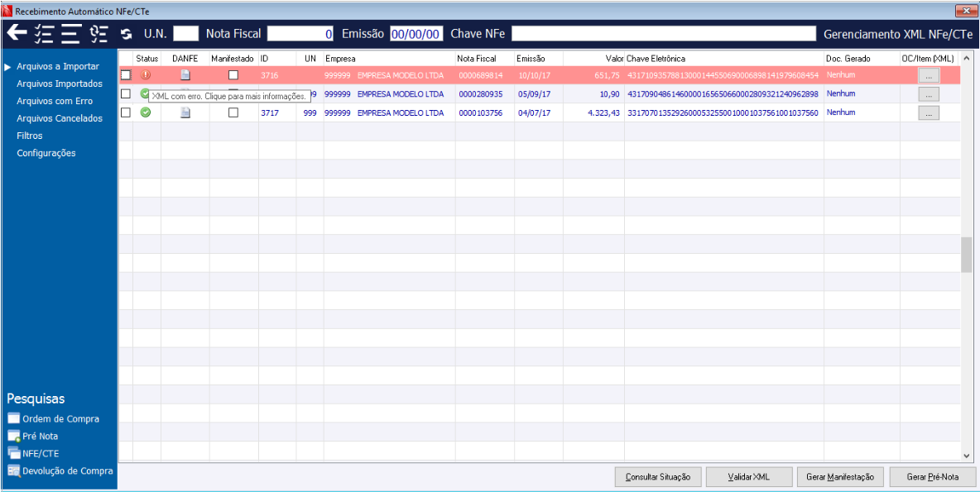Click the checklist select-all icon
Image resolution: width=980 pixels, height=492 pixels.
[45, 34]
